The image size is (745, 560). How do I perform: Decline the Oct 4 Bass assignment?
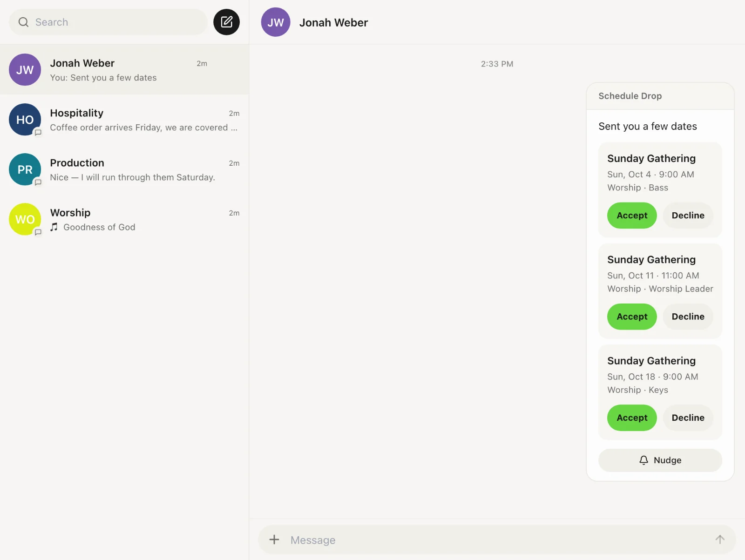[x=688, y=216]
